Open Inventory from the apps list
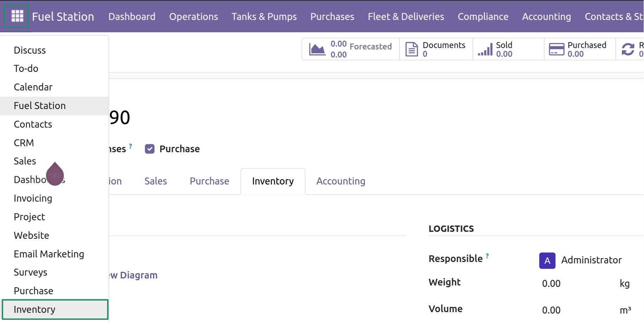This screenshot has height=323, width=644. (x=55, y=309)
